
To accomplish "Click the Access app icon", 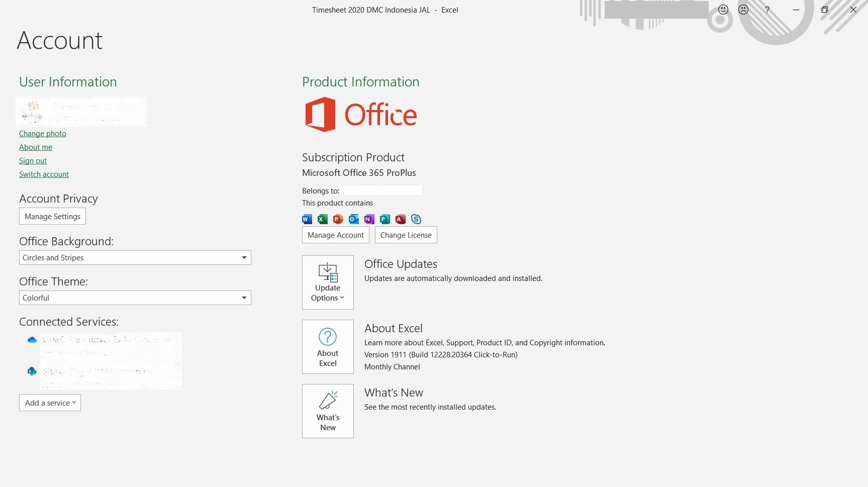I will (401, 219).
